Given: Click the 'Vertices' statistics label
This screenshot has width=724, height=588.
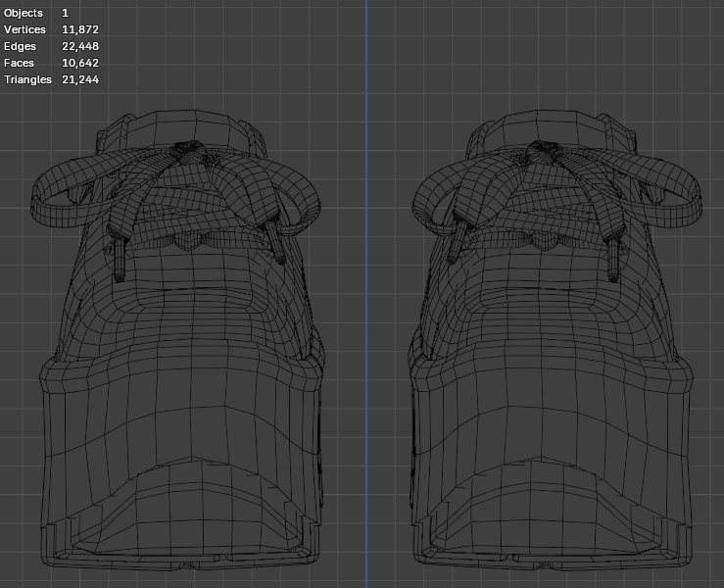Looking at the screenshot, I should coord(24,29).
